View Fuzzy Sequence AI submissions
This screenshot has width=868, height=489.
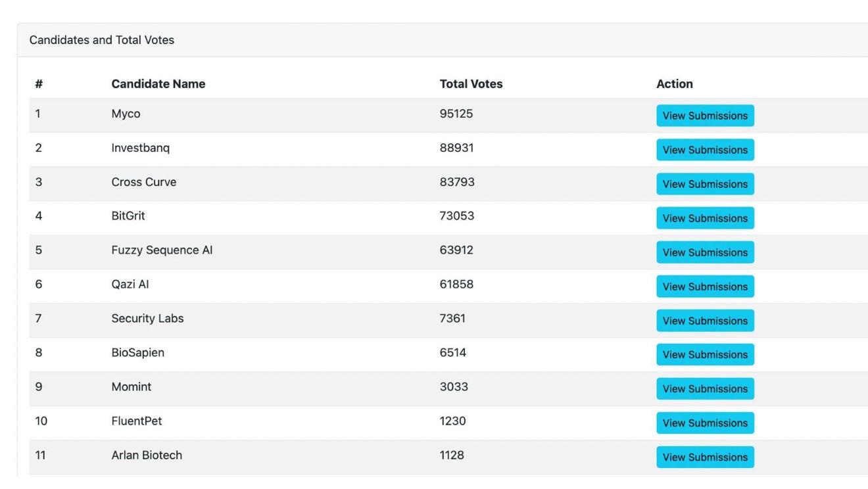[x=705, y=252]
